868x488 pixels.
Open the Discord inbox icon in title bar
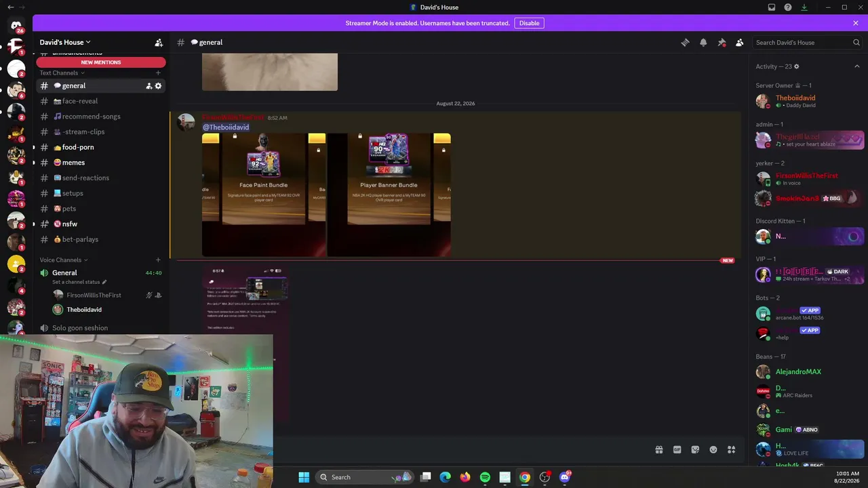[x=772, y=7]
